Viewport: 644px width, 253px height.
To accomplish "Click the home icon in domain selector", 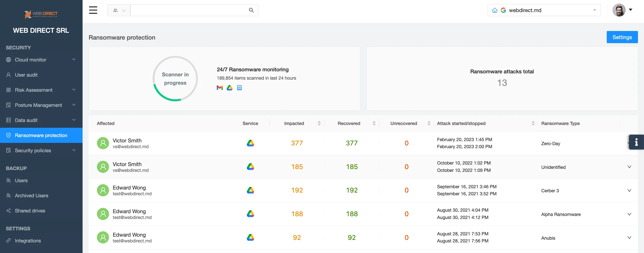I will (495, 10).
